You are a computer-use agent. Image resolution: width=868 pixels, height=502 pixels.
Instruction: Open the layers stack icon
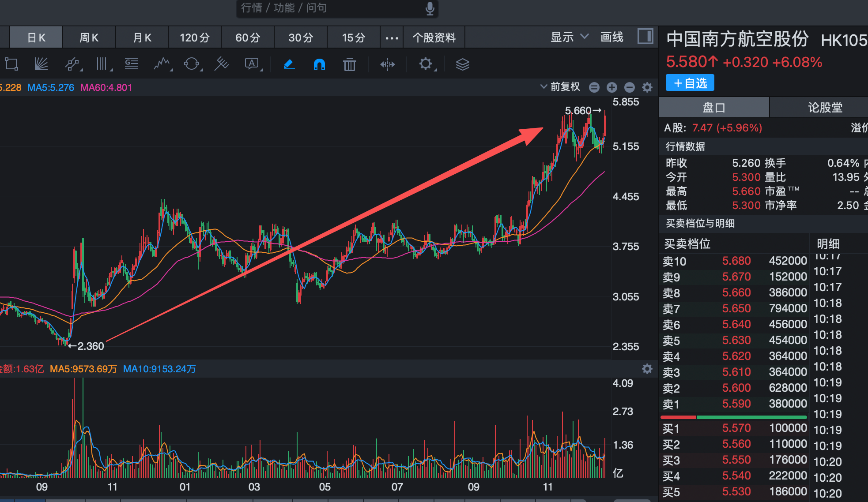(x=462, y=64)
